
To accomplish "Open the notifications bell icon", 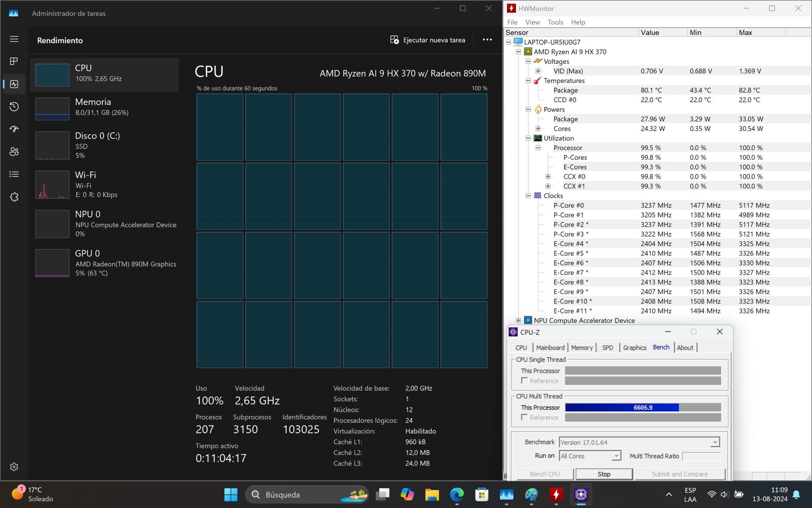I will tap(796, 495).
